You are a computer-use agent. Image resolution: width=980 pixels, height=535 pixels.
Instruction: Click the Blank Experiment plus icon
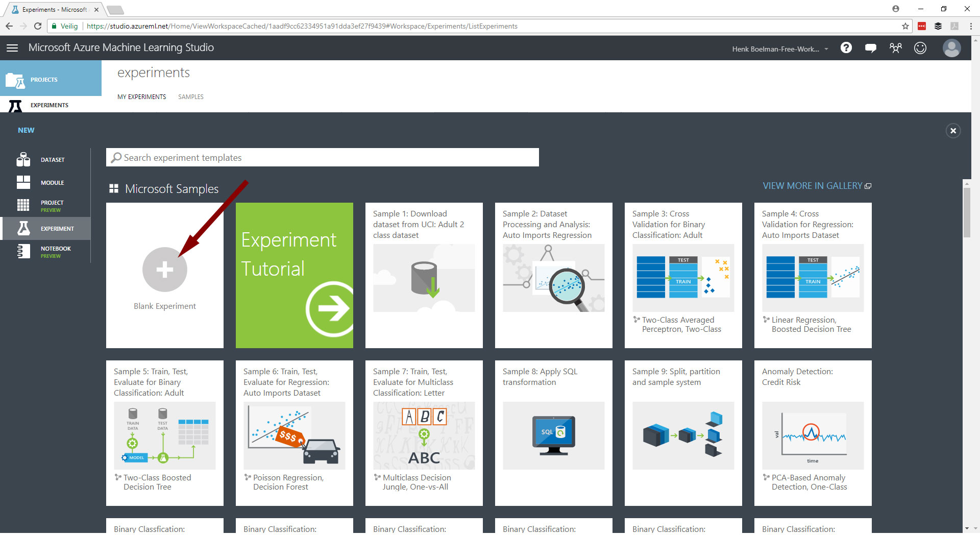click(165, 270)
